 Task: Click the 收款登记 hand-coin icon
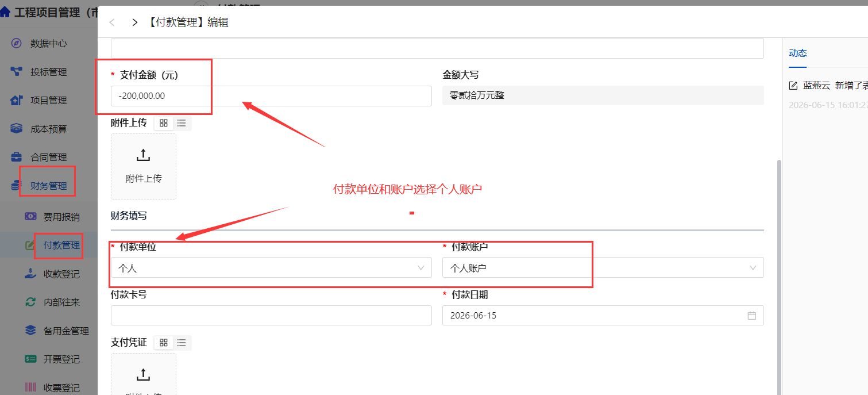pos(30,274)
